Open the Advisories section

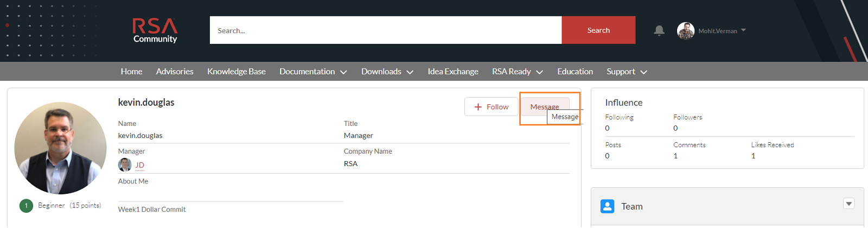point(175,72)
